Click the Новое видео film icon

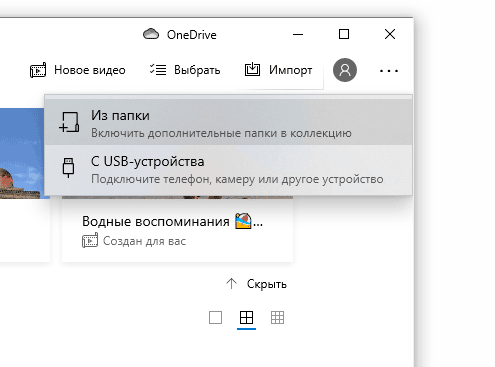point(38,70)
